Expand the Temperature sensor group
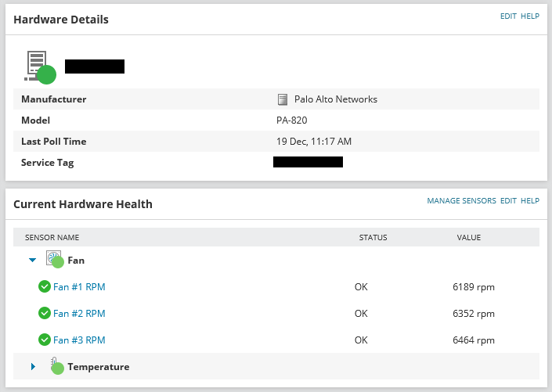 (33, 366)
